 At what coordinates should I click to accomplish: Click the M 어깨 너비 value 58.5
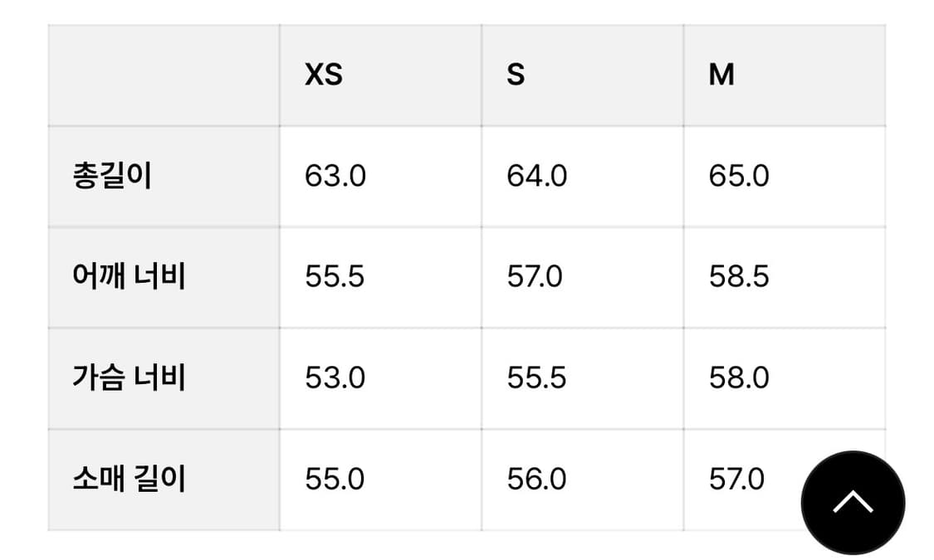pos(739,277)
